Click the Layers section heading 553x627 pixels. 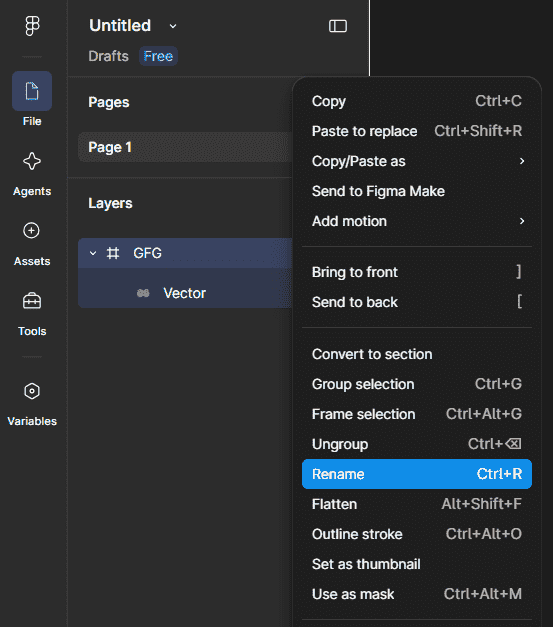click(110, 203)
